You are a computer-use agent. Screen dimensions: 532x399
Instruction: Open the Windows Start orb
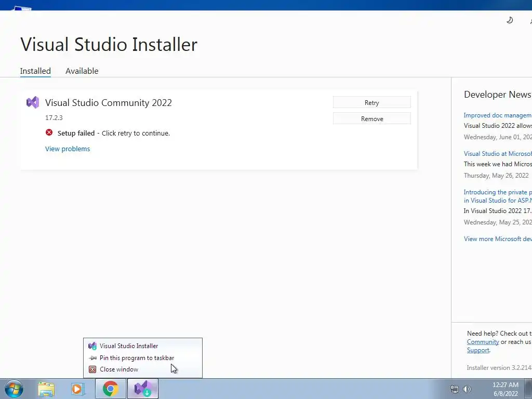tap(14, 389)
